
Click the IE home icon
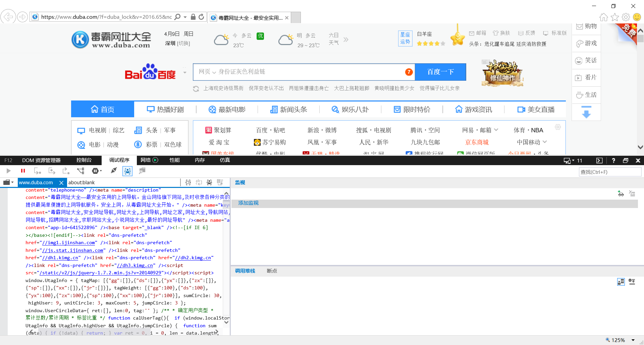coord(604,17)
